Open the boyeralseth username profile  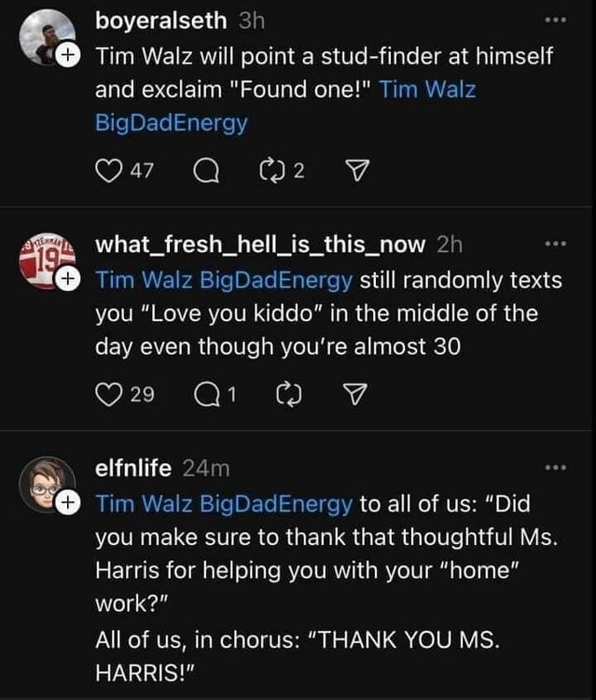[162, 19]
